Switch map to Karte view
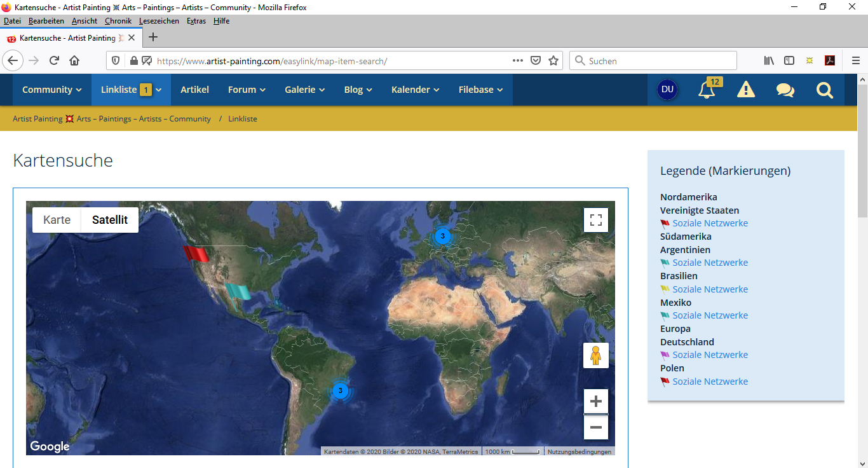The width and height of the screenshot is (868, 468). pyautogui.click(x=57, y=220)
